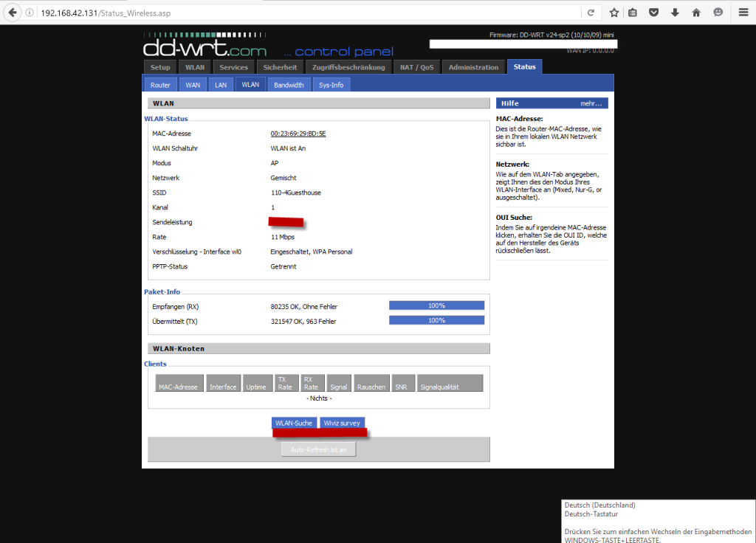Click the smiley chat icon in the toolbar
The image size is (756, 543).
718,13
